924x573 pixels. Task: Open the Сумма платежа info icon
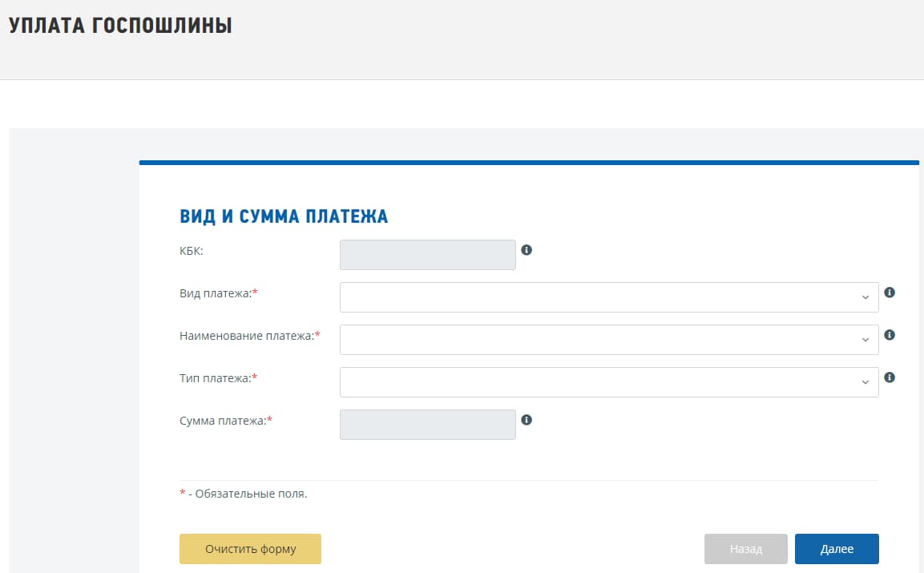coord(527,420)
